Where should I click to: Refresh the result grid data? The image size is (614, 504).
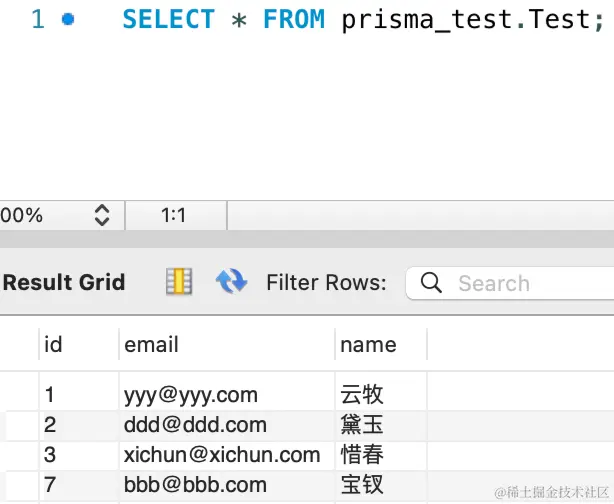pyautogui.click(x=231, y=281)
